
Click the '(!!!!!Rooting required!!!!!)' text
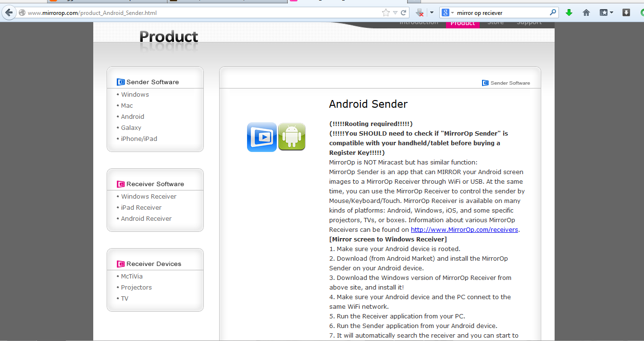click(371, 124)
